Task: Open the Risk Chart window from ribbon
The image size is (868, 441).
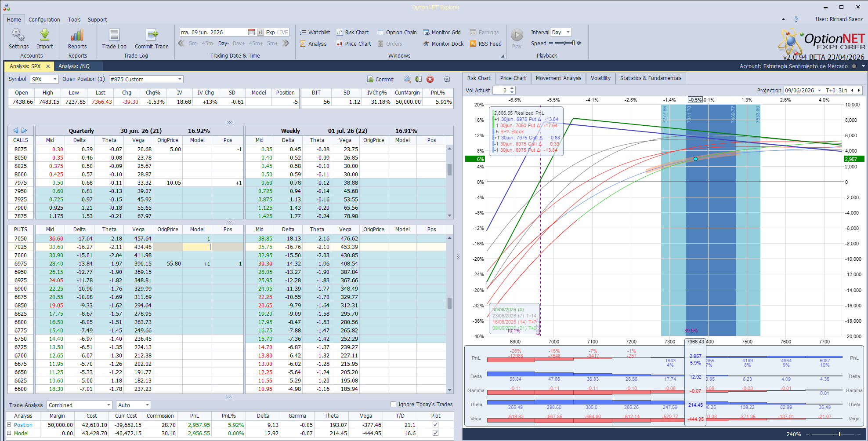Action: (x=352, y=32)
